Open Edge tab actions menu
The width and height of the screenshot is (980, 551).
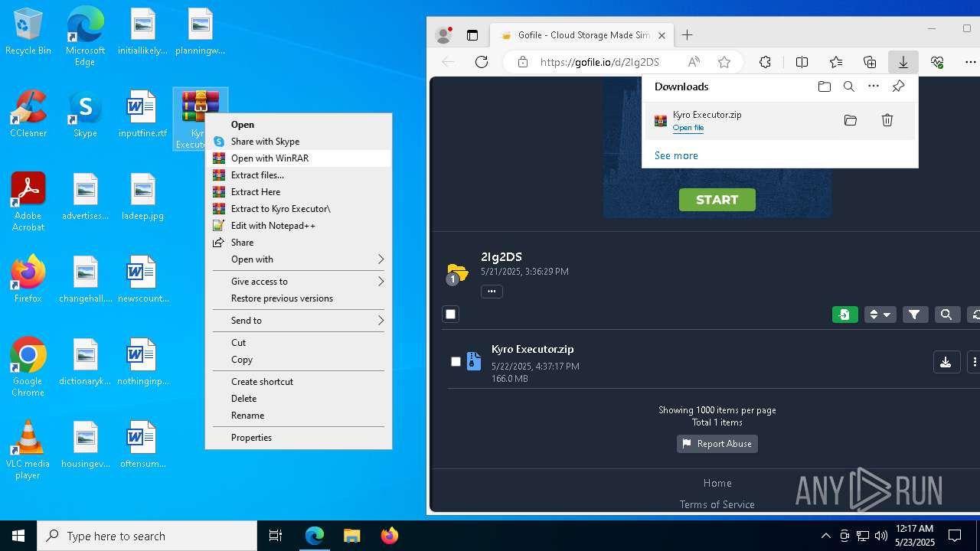coord(472,35)
